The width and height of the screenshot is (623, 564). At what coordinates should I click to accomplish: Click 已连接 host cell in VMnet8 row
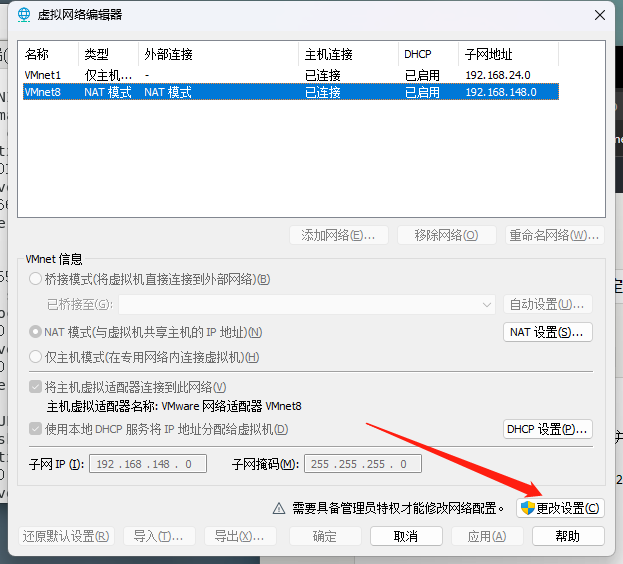tap(323, 92)
